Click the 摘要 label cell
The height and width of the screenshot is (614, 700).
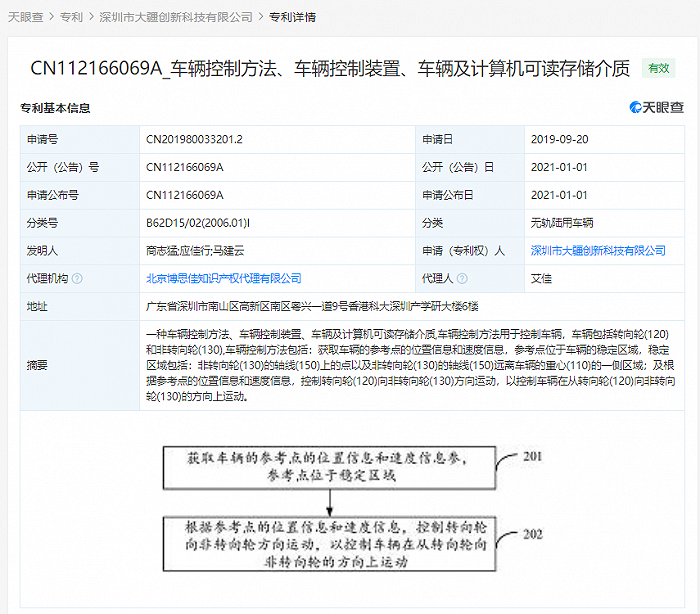(80, 365)
